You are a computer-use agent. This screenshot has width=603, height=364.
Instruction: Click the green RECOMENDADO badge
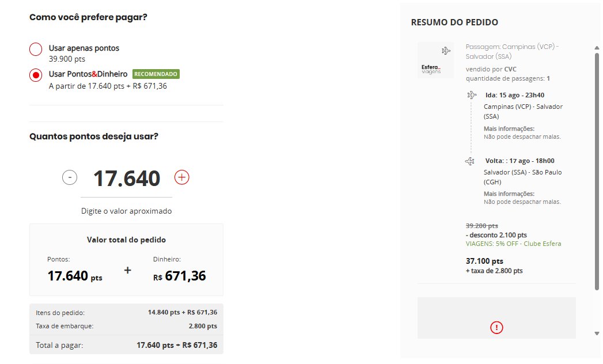pos(156,74)
